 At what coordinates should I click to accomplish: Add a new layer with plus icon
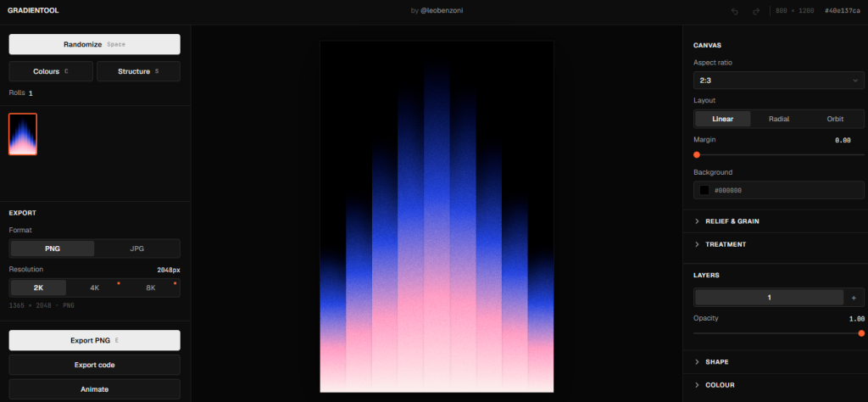coord(854,298)
